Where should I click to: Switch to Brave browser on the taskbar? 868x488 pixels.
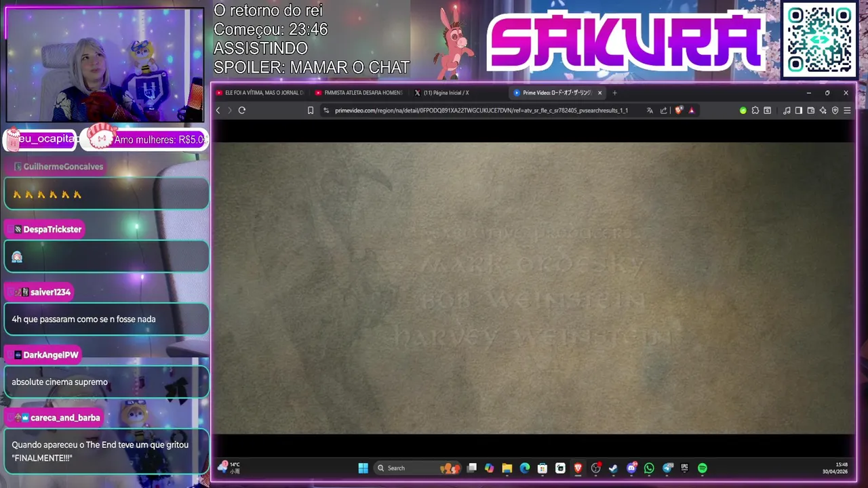pos(578,468)
